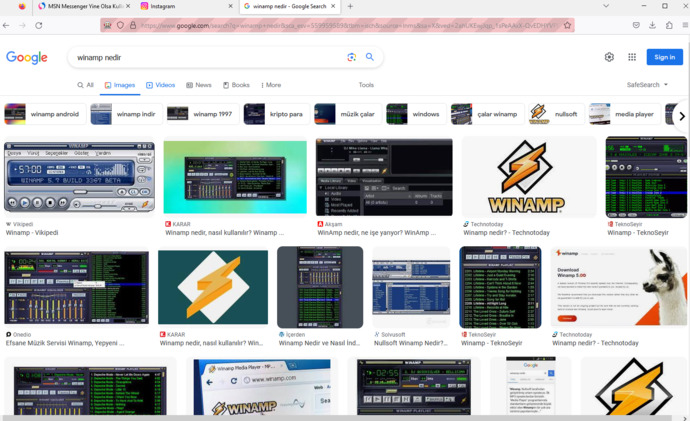Select the winamp android suggestion chip
Screen dimensions: 690x421
pos(45,114)
